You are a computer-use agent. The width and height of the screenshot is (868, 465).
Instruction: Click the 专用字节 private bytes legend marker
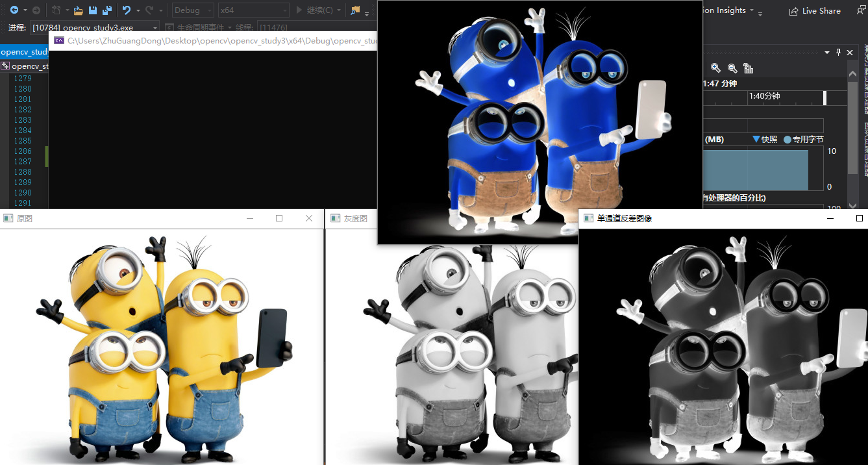(787, 139)
